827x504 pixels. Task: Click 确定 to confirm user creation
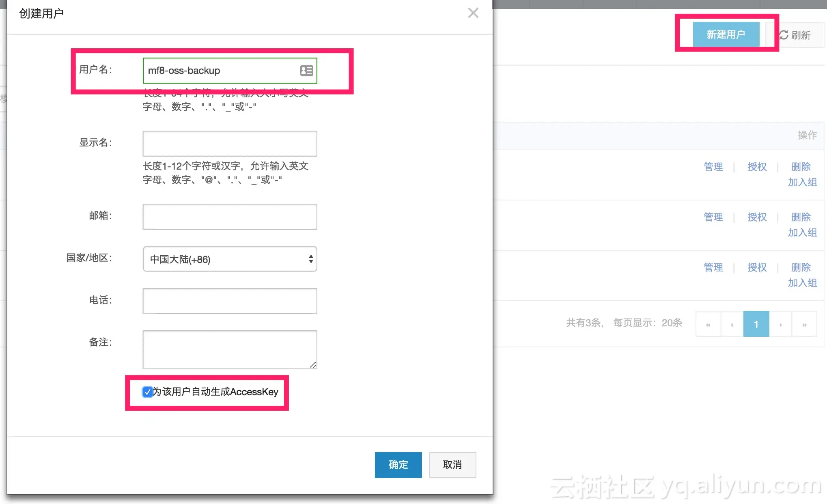[398, 465]
